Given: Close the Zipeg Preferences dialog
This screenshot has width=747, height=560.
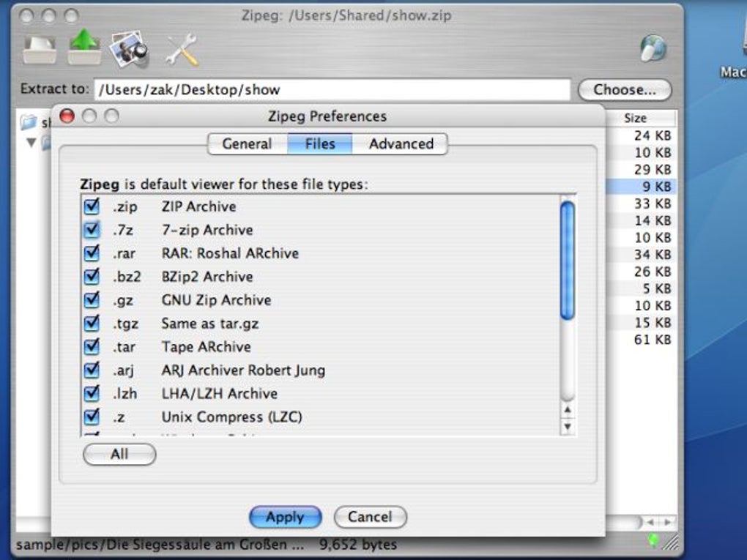Looking at the screenshot, I should tap(67, 116).
